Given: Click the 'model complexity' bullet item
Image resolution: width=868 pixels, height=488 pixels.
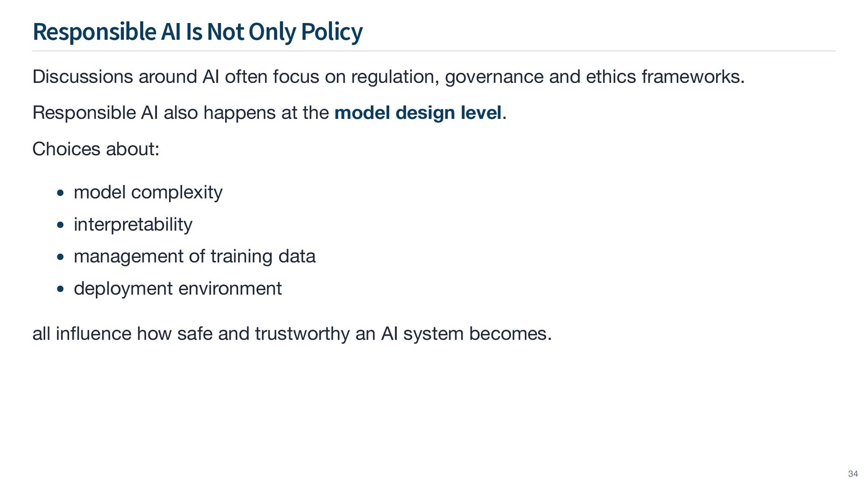Looking at the screenshot, I should [x=148, y=193].
